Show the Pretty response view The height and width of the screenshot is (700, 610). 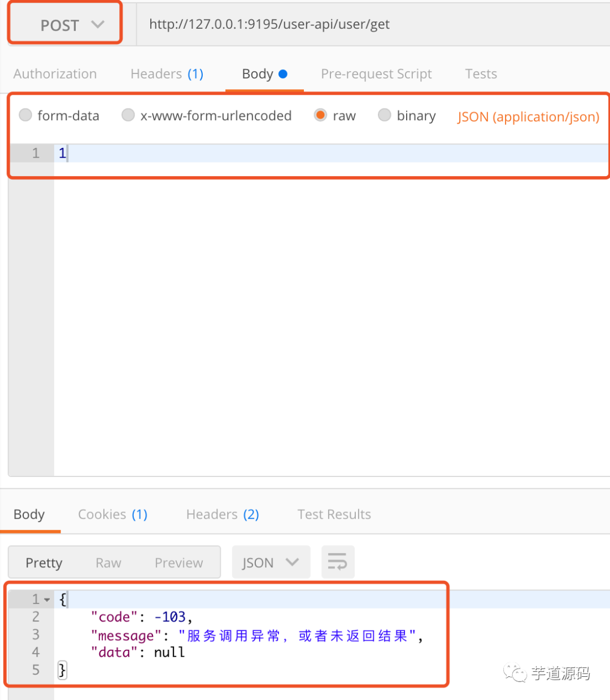[x=44, y=563]
